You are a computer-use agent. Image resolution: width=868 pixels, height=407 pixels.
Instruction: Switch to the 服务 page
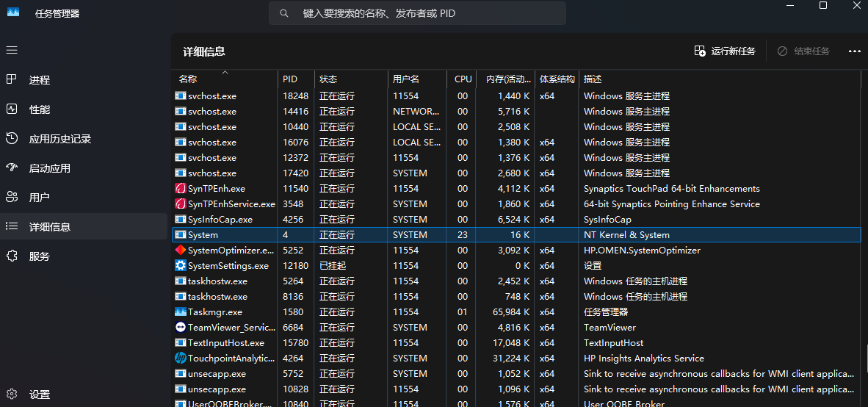[x=84, y=256]
